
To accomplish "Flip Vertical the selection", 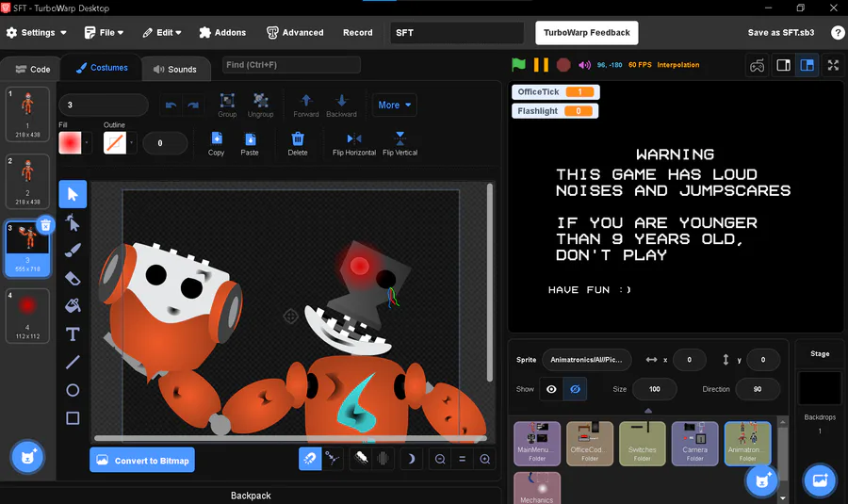I will point(400,143).
